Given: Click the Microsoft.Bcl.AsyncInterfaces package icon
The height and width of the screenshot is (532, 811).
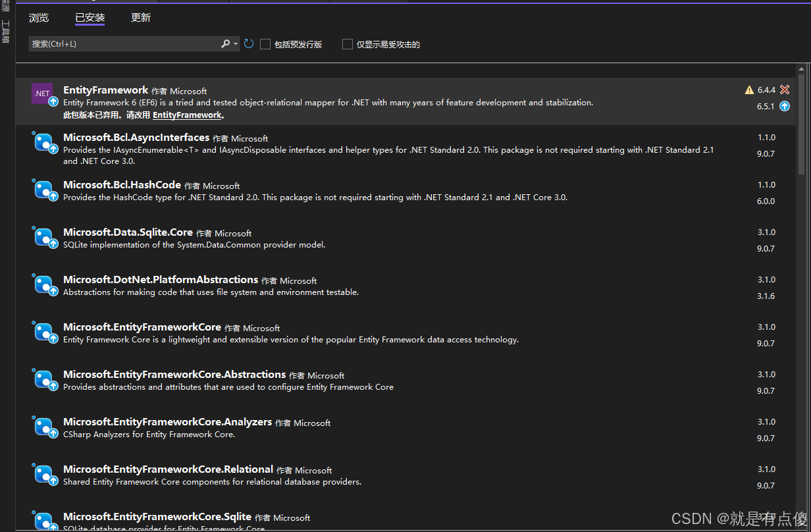Looking at the screenshot, I should (x=43, y=142).
